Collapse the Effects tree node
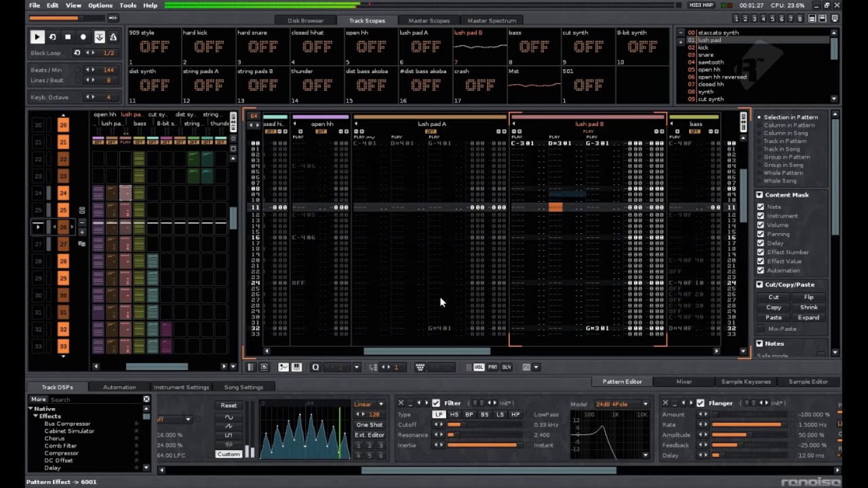This screenshot has height=488, width=868. (36, 416)
